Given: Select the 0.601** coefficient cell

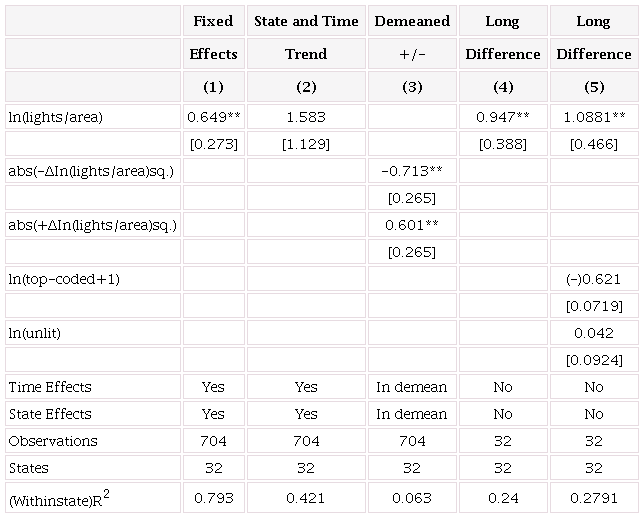Looking at the screenshot, I should pyautogui.click(x=412, y=225).
